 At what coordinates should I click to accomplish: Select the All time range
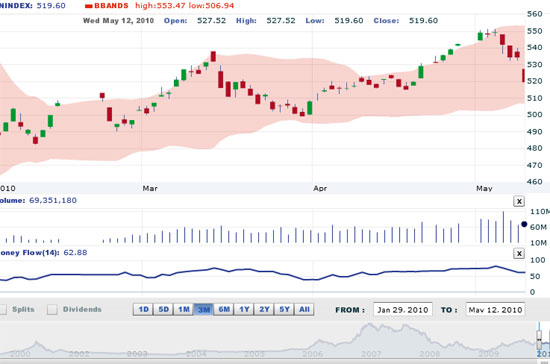point(304,309)
